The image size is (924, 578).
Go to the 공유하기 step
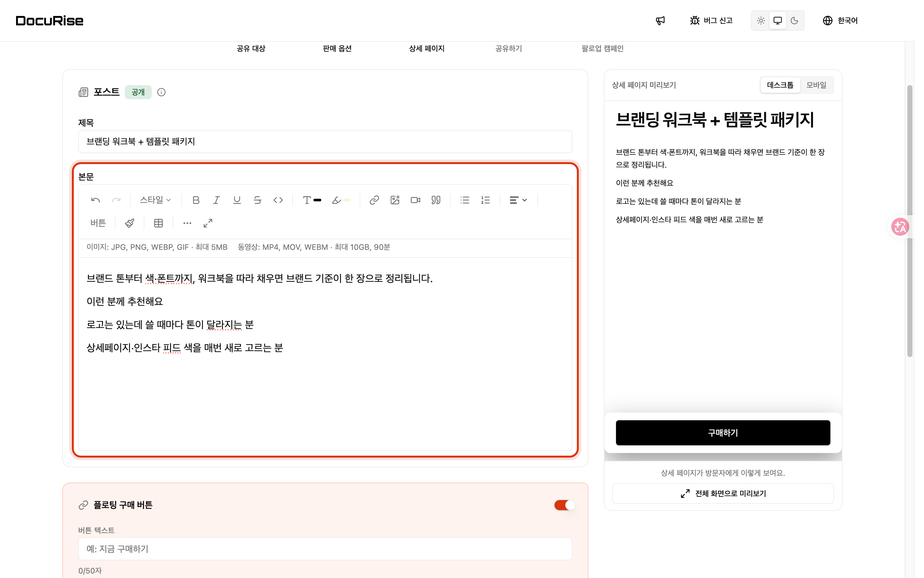(509, 48)
